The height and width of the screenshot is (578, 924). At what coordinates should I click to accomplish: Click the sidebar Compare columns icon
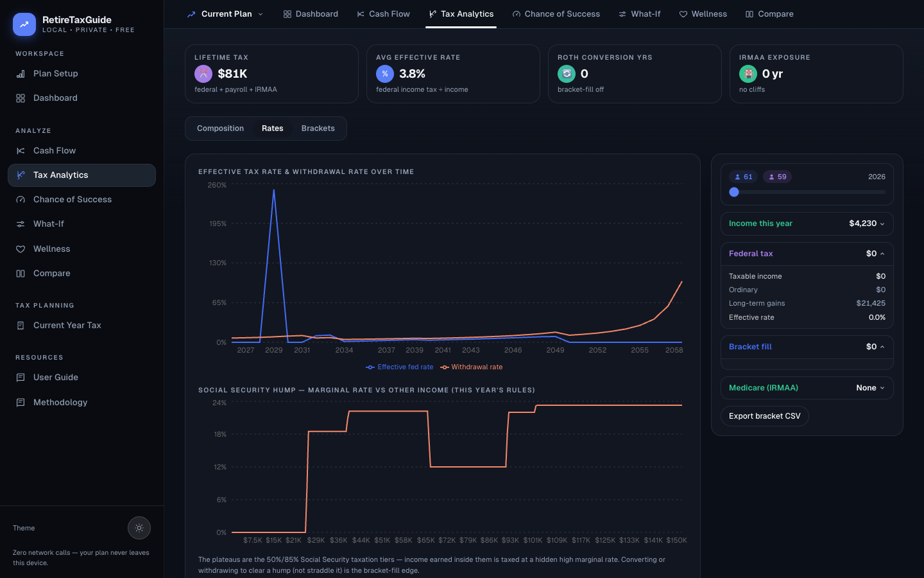tap(21, 274)
